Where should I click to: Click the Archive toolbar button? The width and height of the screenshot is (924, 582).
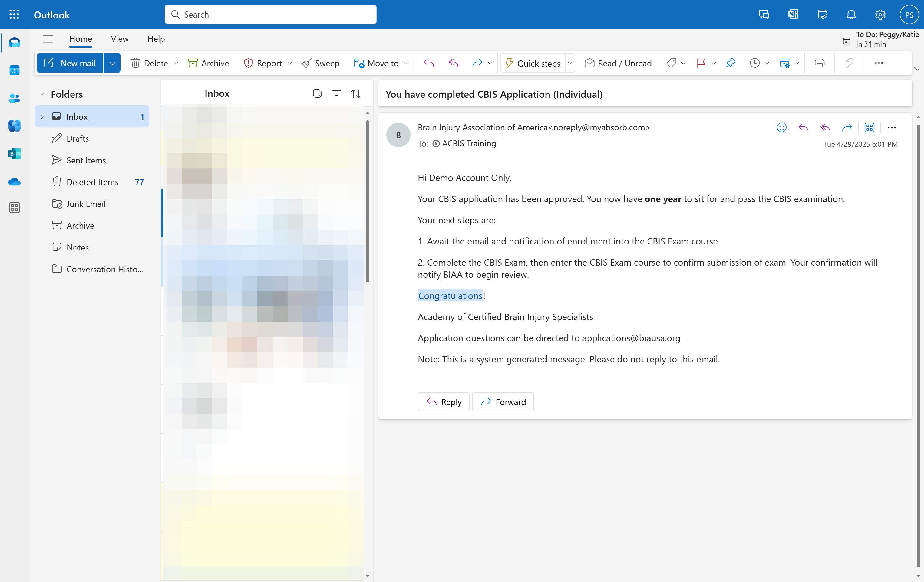[x=209, y=63]
